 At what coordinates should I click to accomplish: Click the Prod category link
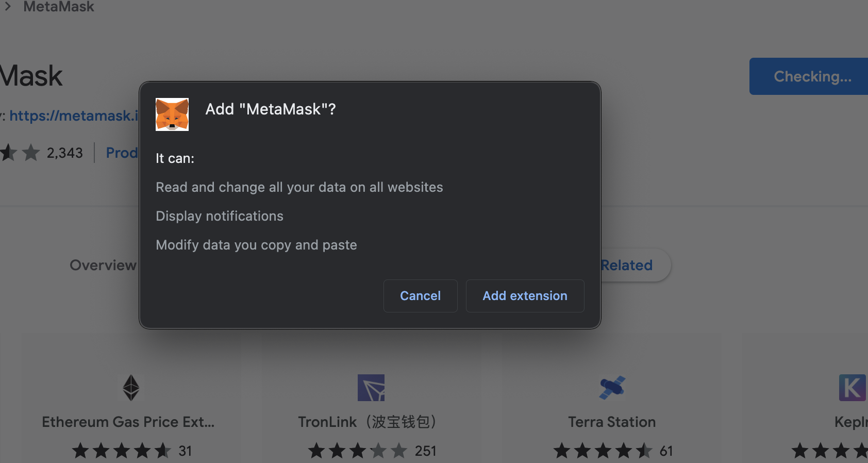[122, 153]
